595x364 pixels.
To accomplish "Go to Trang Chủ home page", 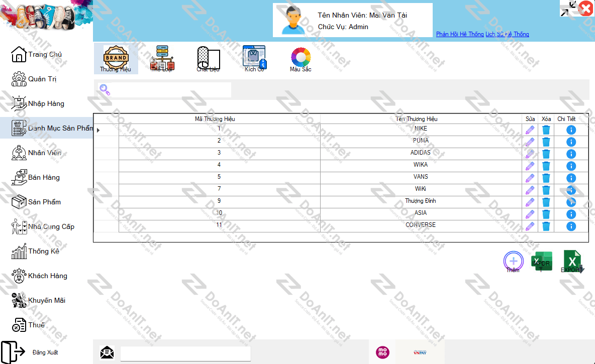I will point(37,54).
